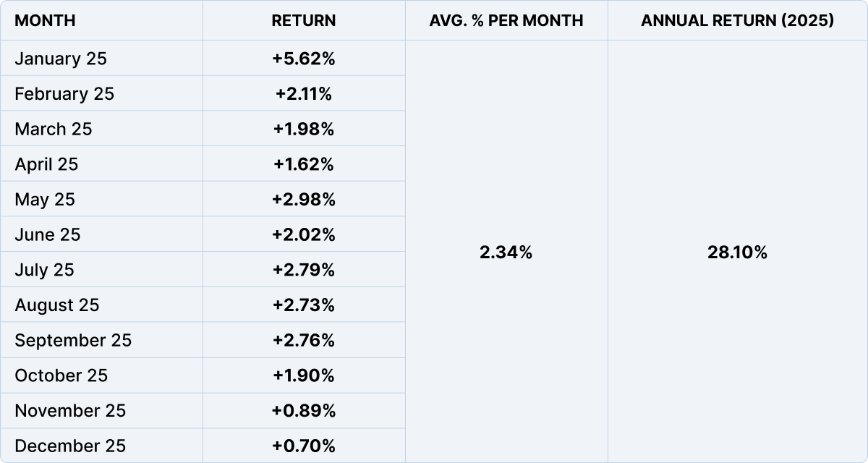Screen dimensions: 868x463
Task: Click the August 25 month cell
Action: pos(57,305)
